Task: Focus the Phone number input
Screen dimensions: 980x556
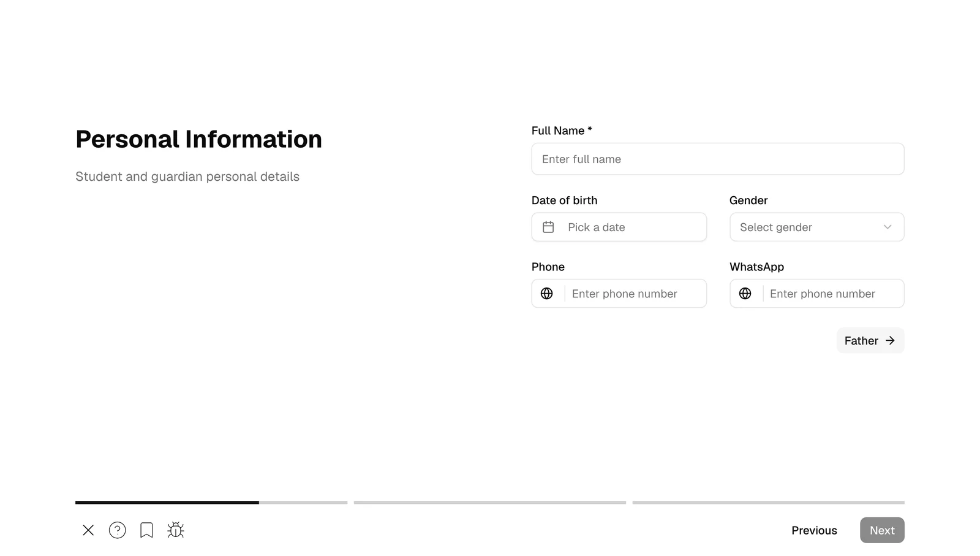Action: 635,294
